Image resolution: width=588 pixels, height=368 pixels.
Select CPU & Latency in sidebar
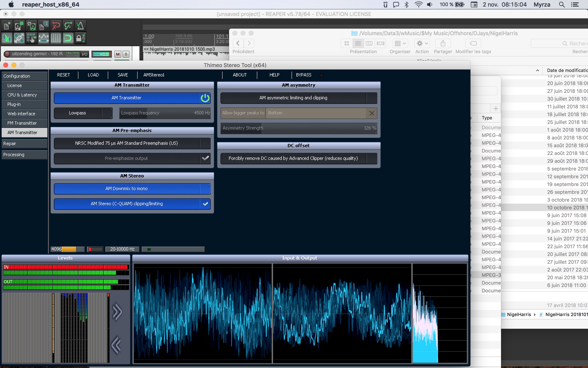(x=24, y=95)
